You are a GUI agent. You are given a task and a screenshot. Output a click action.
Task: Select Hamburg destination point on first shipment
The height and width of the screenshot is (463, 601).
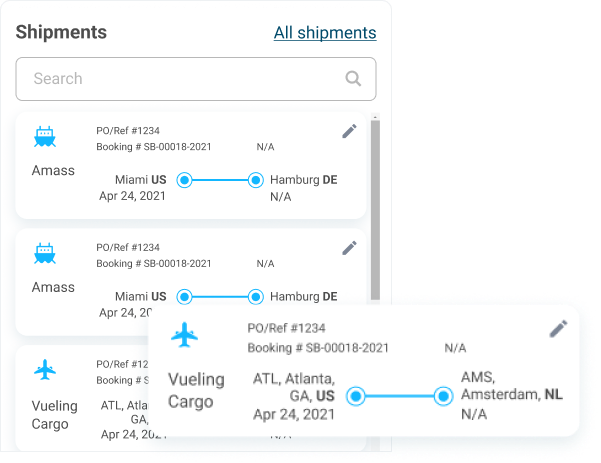coord(256,180)
